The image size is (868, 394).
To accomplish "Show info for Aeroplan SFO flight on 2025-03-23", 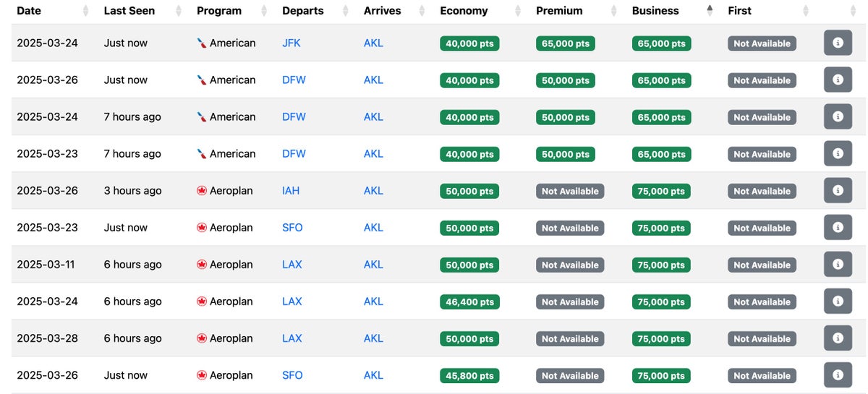I will coord(838,227).
